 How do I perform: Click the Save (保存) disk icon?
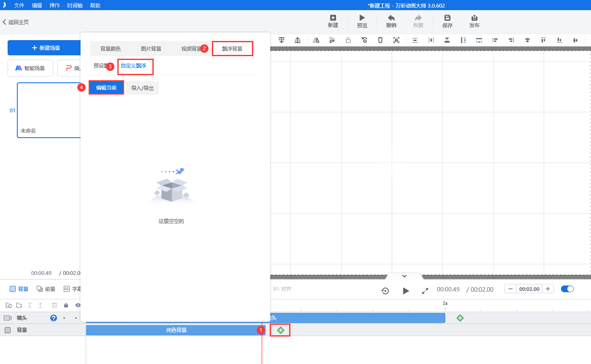[x=447, y=18]
